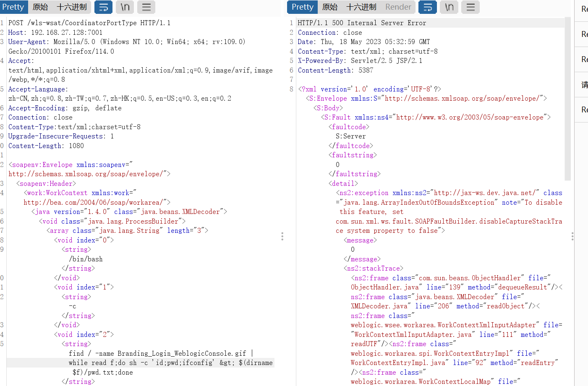Click Content-Type header in the response pane

tap(368, 52)
